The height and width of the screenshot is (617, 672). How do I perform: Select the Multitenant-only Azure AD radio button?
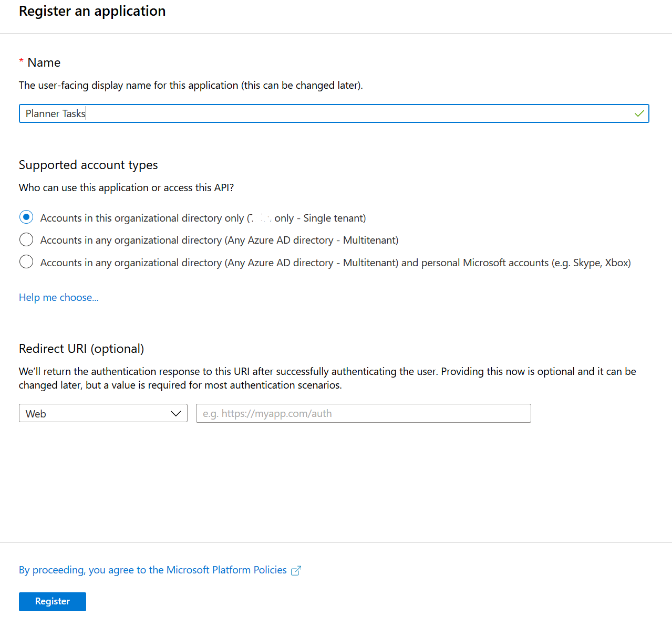pyautogui.click(x=26, y=240)
